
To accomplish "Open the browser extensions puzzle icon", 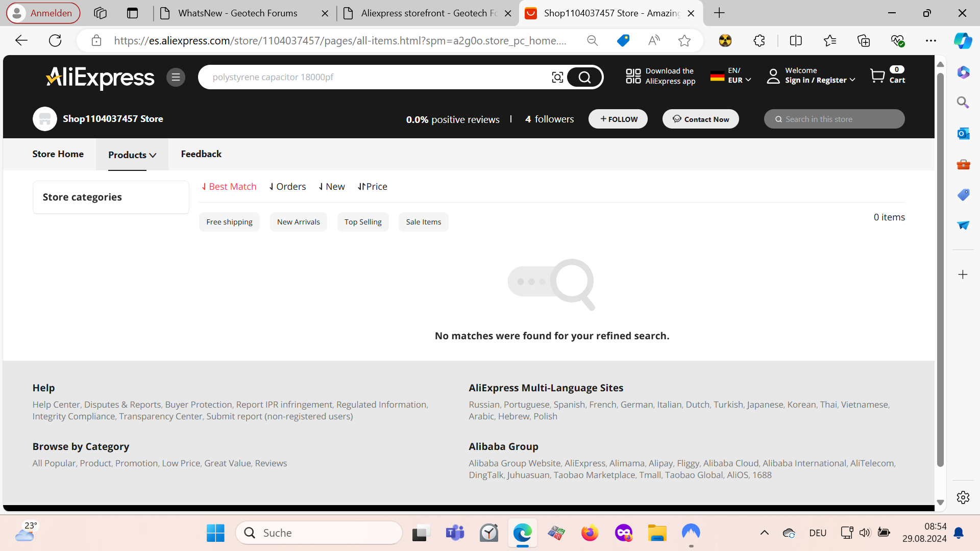I will [x=759, y=40].
